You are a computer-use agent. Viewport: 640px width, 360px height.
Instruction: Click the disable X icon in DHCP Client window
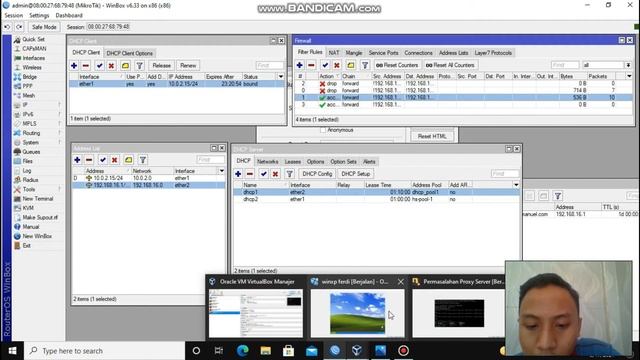[111, 65]
